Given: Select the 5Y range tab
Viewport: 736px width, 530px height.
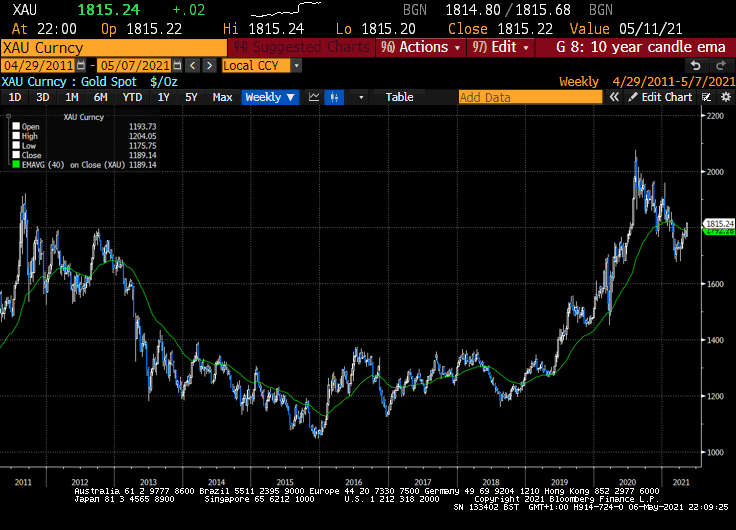Looking at the screenshot, I should coord(191,97).
